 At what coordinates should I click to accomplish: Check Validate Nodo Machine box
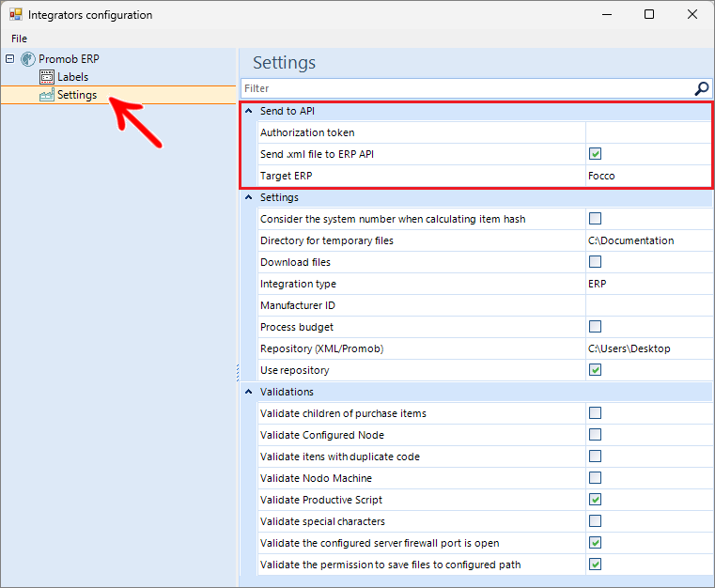(595, 478)
